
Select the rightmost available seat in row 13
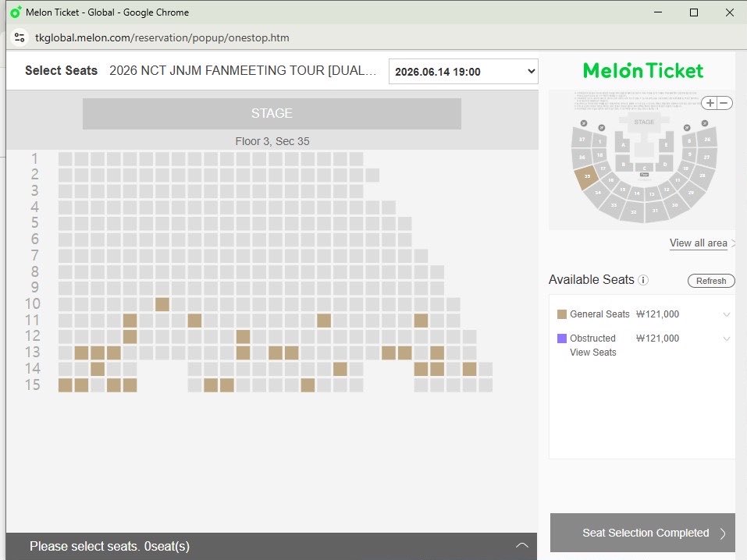(x=437, y=353)
